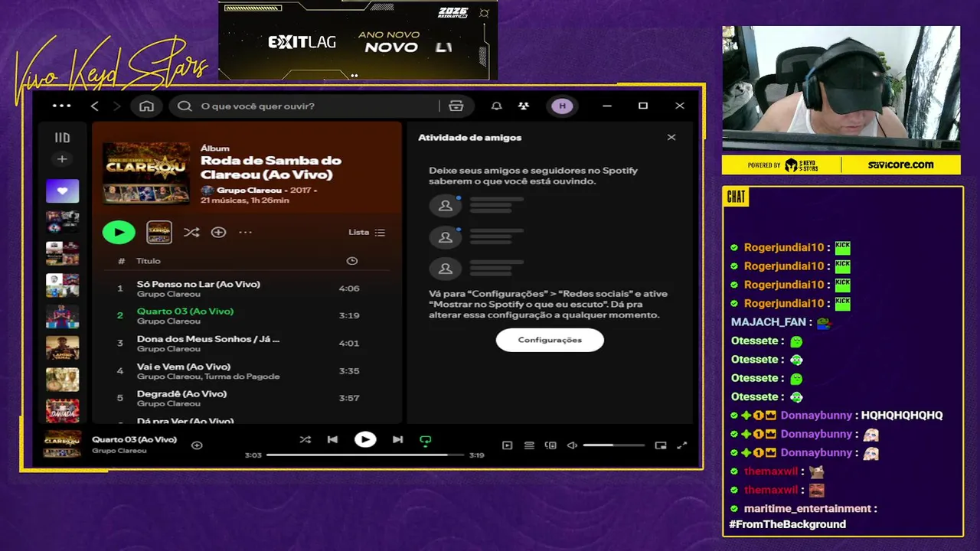Screen dimensions: 980x551
Task: Click MAJACH_FAN username in chat
Action: [x=769, y=322]
